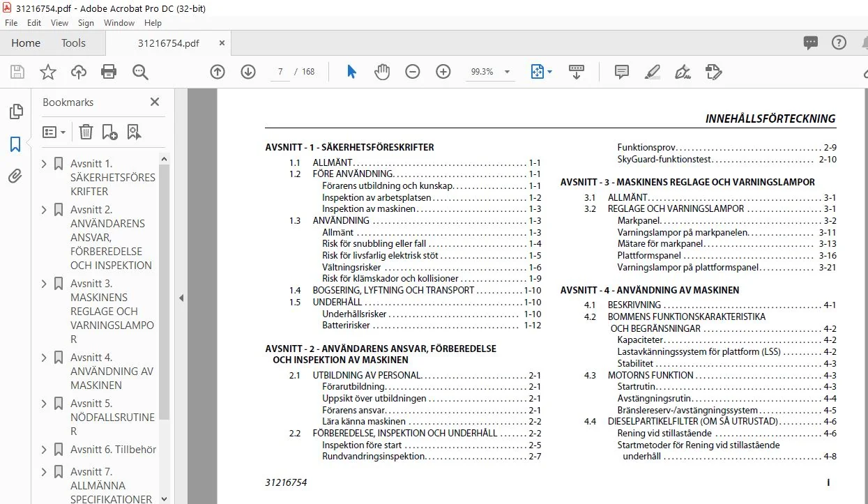
Task: Click the Print file icon
Action: [x=109, y=72]
